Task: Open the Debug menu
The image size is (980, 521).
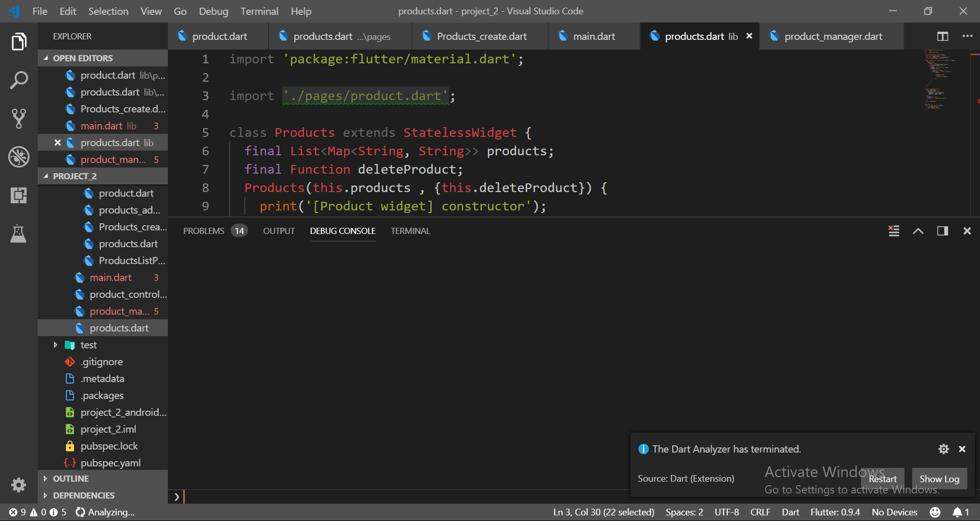Action: (x=213, y=11)
